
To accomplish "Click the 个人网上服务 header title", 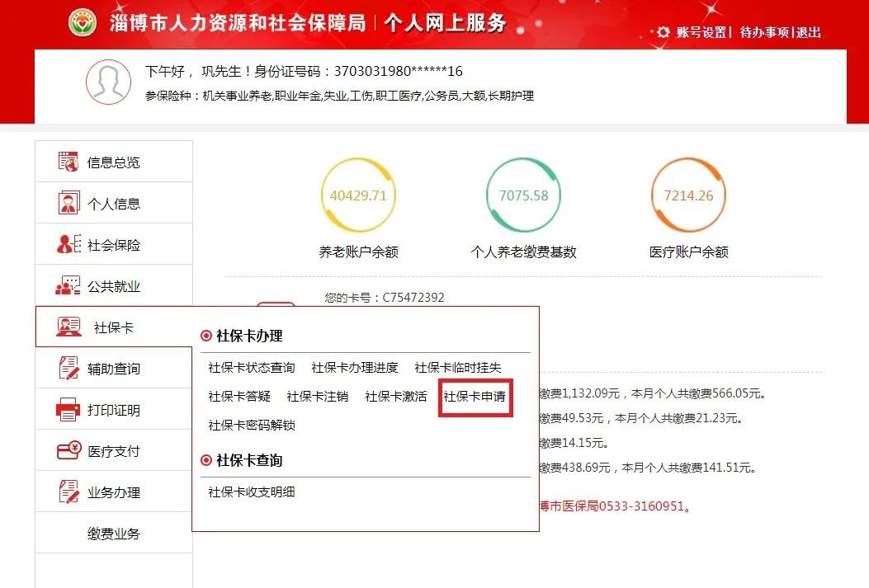I will point(445,23).
